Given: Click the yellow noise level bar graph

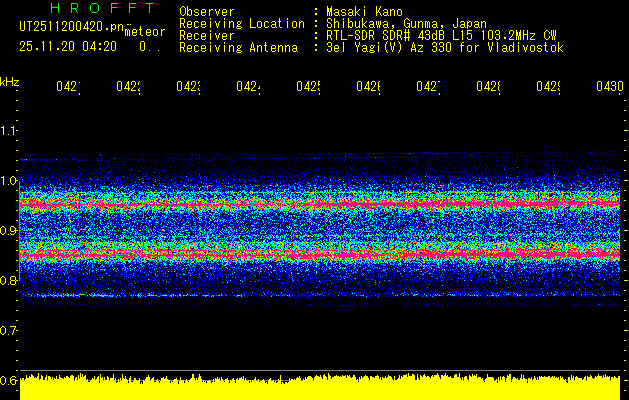Looking at the screenshot, I should click(x=320, y=387).
